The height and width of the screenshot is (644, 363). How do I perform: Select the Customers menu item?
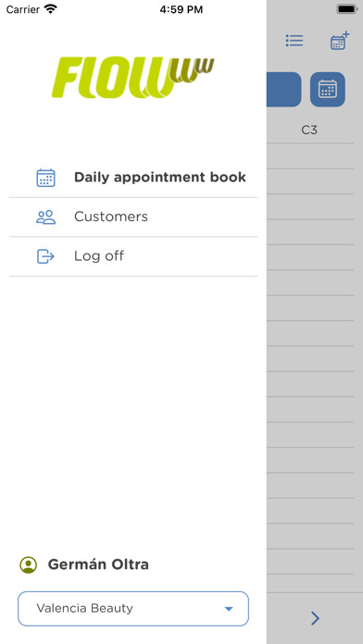pyautogui.click(x=133, y=217)
